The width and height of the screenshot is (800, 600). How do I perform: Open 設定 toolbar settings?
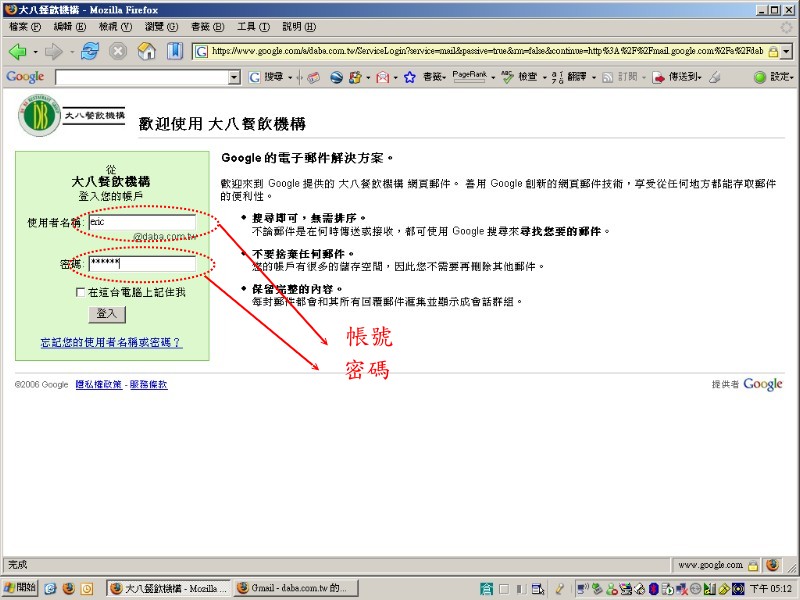[x=774, y=77]
